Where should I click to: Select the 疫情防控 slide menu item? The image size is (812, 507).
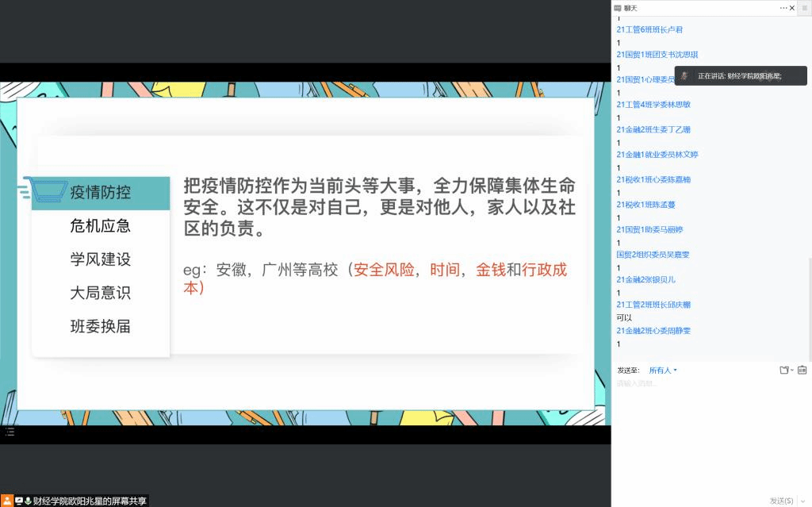pos(101,193)
